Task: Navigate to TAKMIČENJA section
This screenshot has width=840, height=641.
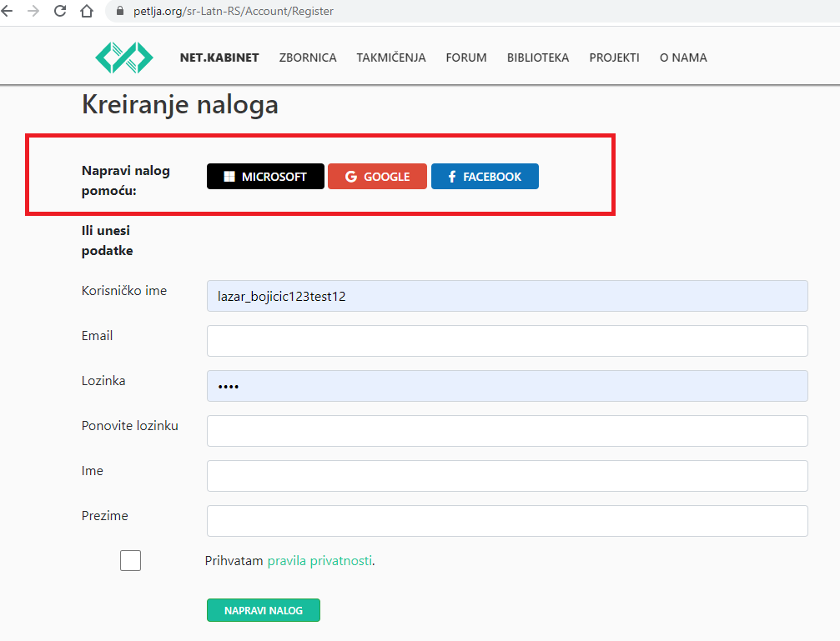Action: tap(391, 58)
